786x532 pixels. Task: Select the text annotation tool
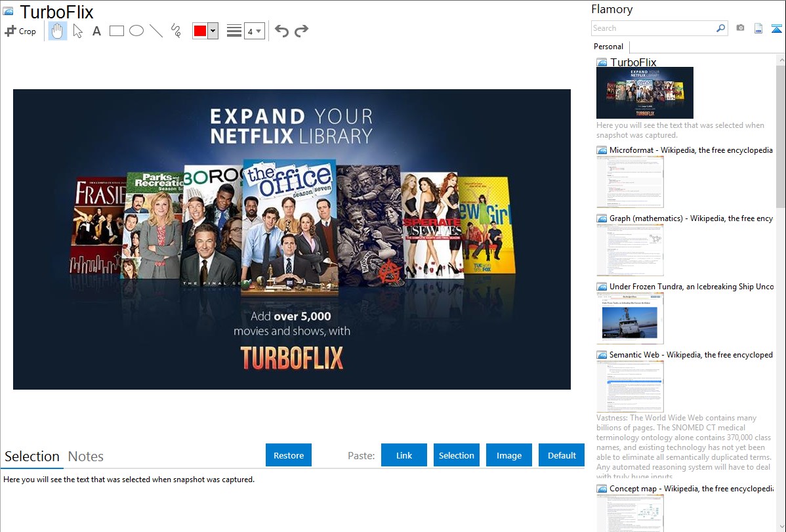pos(96,31)
